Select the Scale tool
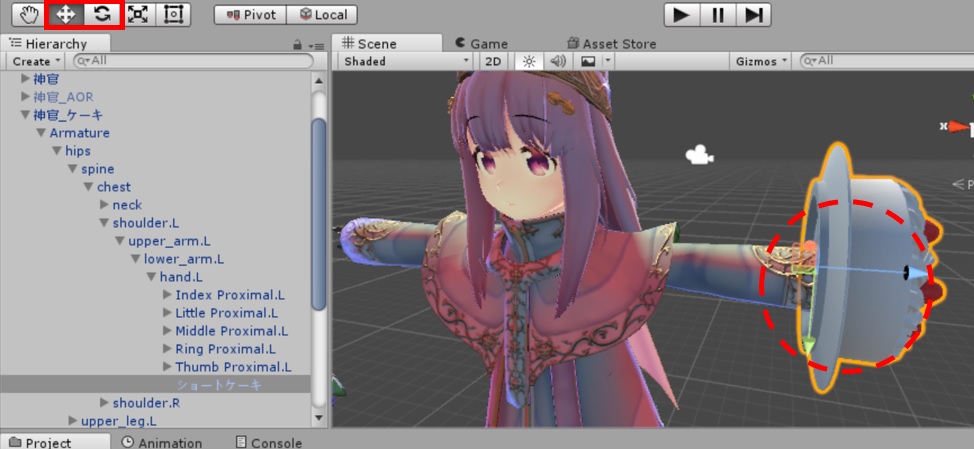This screenshot has height=449, width=974. coord(138,14)
